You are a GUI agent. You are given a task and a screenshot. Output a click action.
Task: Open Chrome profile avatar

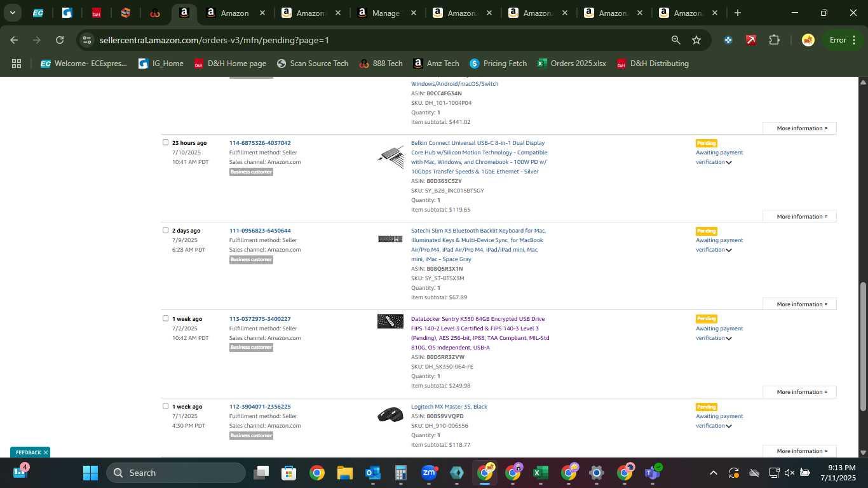pos(808,40)
